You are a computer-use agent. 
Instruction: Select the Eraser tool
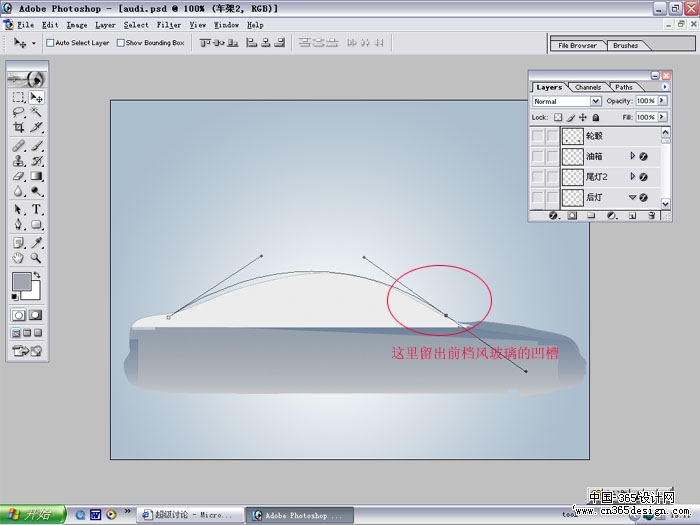[x=18, y=176]
